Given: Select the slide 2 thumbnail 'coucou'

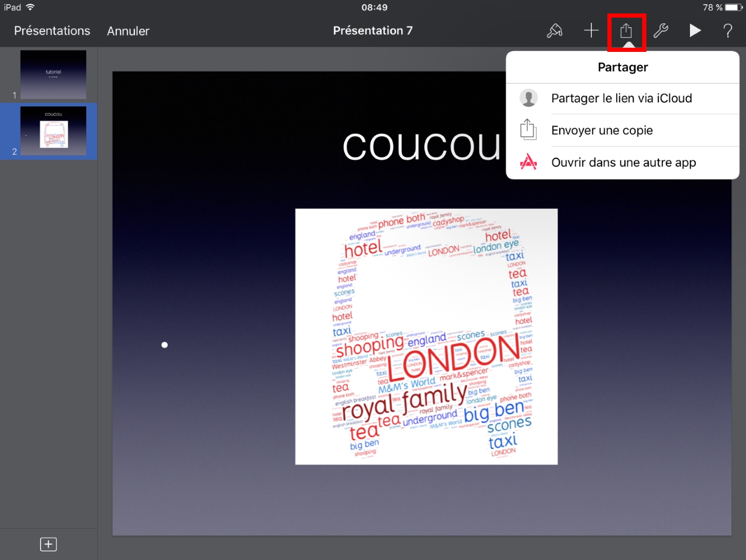Looking at the screenshot, I should [53, 131].
